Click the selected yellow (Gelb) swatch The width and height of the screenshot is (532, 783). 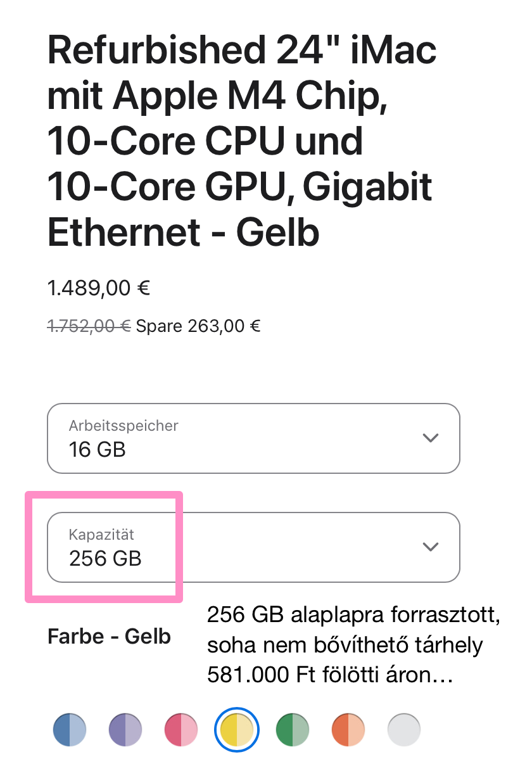(x=237, y=730)
